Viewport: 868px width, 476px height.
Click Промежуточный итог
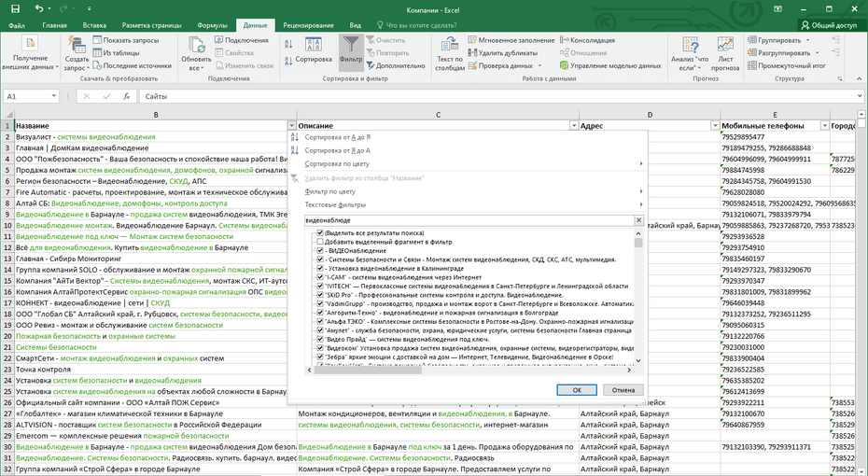coord(787,66)
